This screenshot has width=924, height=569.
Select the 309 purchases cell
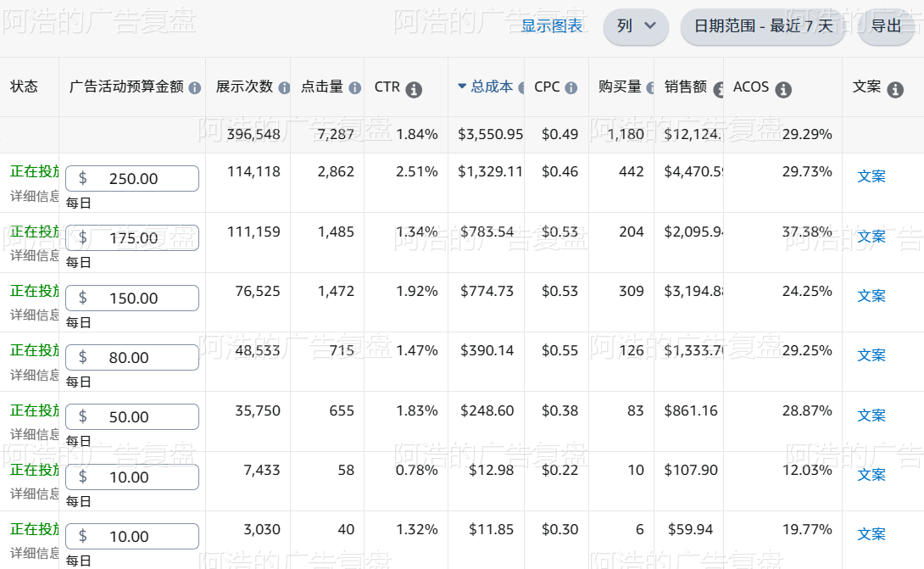632,291
